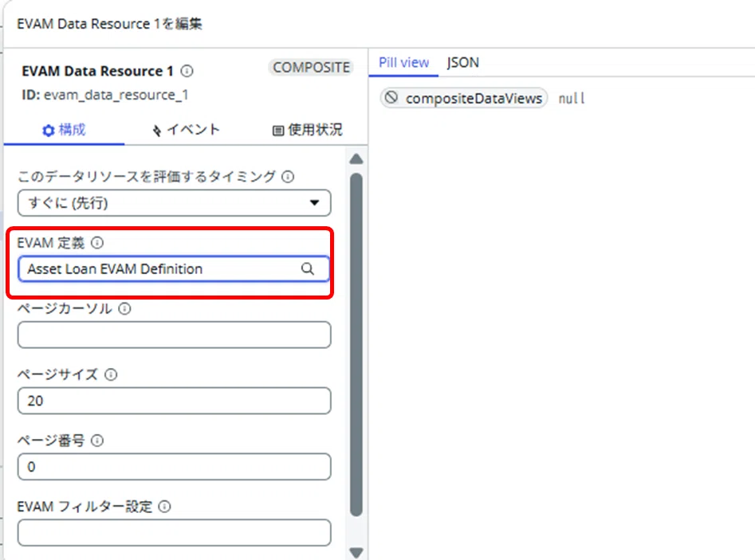Click the vertical scrollbar thumb in config panel
The image size is (755, 560).
[356, 344]
